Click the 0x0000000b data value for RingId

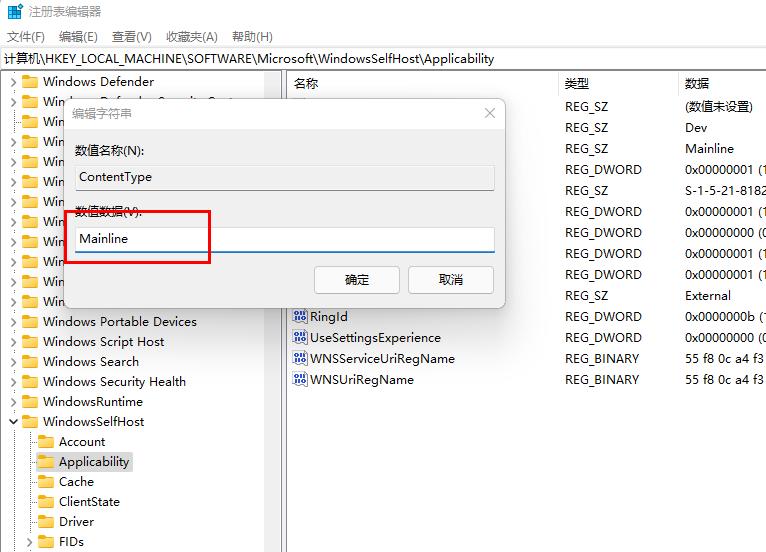[x=725, y=317]
